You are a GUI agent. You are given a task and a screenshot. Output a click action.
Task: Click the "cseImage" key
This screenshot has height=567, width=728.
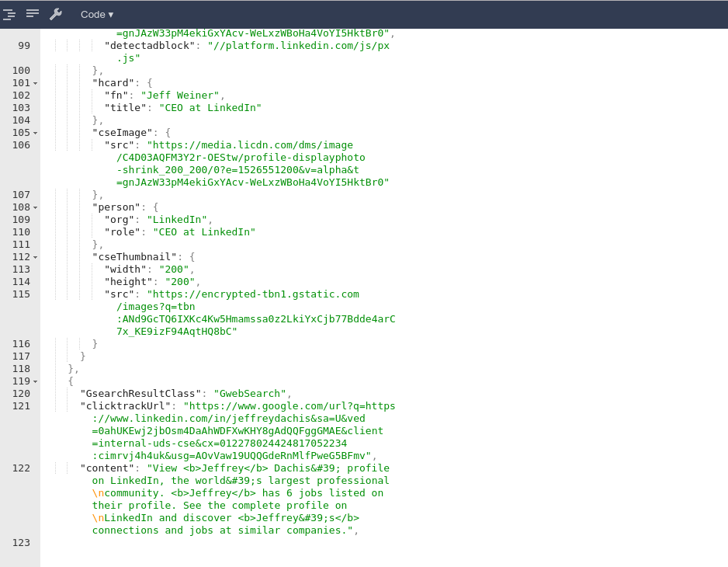pyautogui.click(x=122, y=133)
